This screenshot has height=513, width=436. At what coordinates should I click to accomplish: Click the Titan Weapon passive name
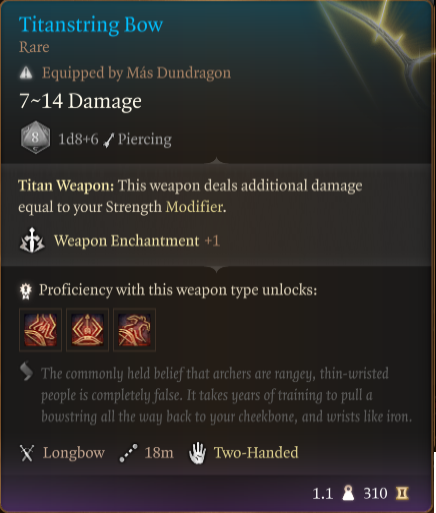click(x=66, y=186)
